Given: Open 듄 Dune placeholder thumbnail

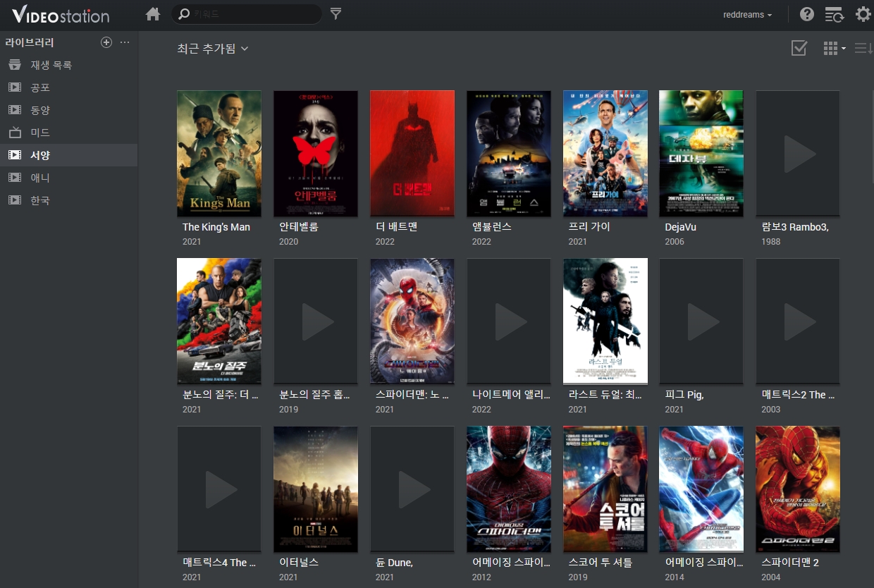Looking at the screenshot, I should click(x=412, y=489).
